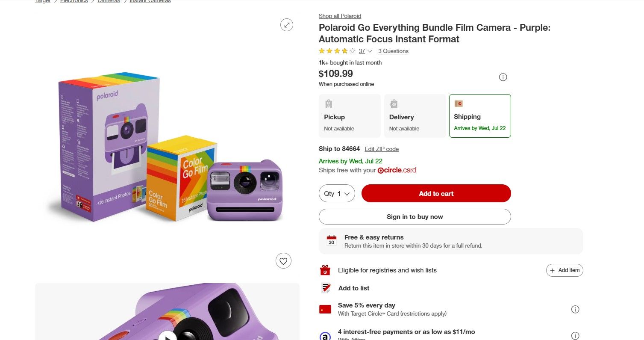This screenshot has width=644, height=340.
Task: Favorite the item with the heart icon
Action: (x=283, y=260)
